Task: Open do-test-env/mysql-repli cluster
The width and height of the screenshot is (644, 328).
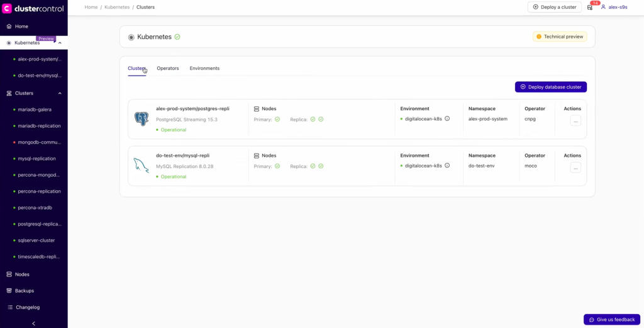Action: click(183, 156)
